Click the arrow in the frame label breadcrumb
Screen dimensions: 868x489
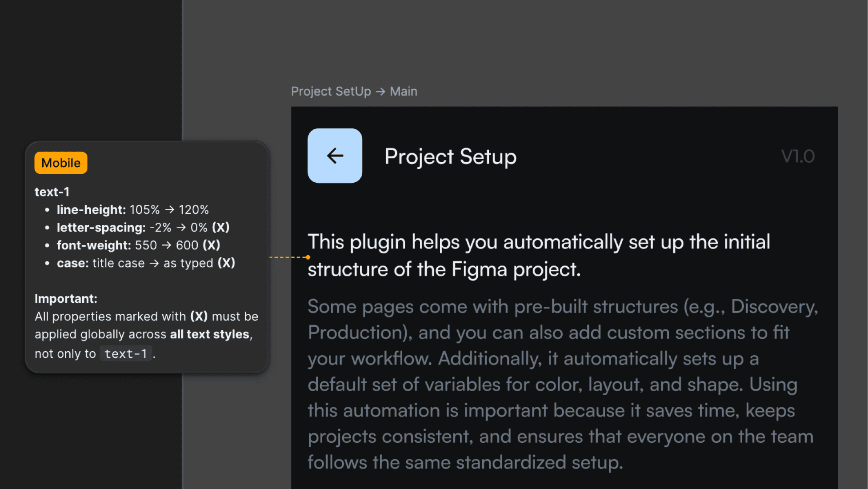click(x=380, y=91)
